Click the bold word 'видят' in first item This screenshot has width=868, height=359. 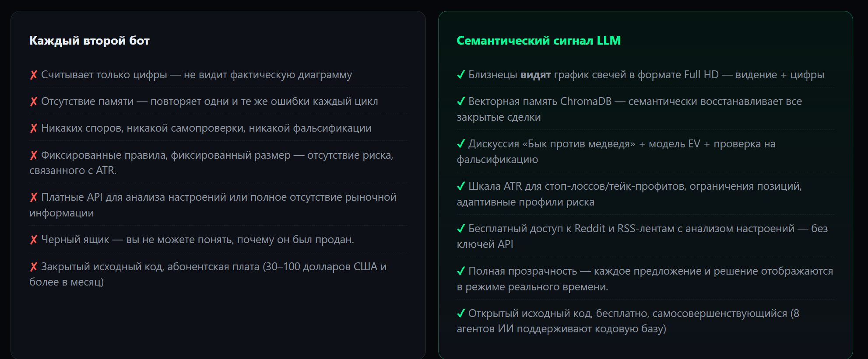(535, 75)
